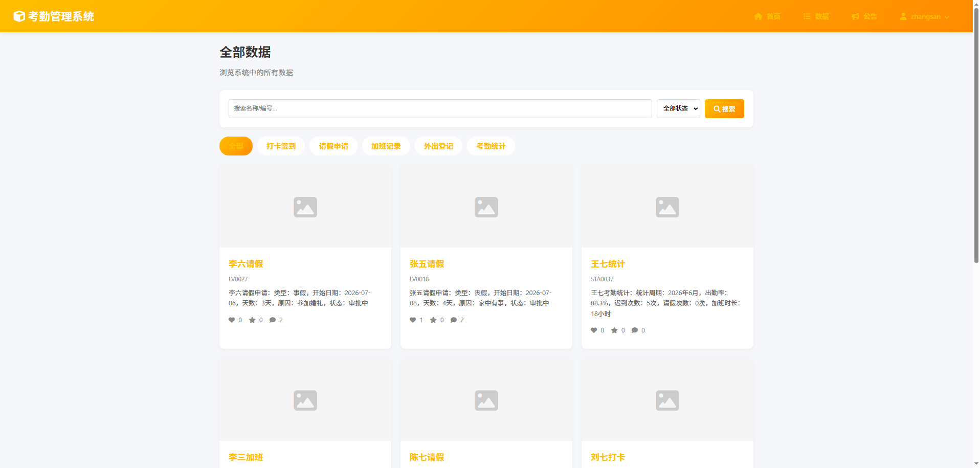Image resolution: width=980 pixels, height=468 pixels.
Task: Favorite the 王七统计 card with star icon
Action: pos(614,330)
